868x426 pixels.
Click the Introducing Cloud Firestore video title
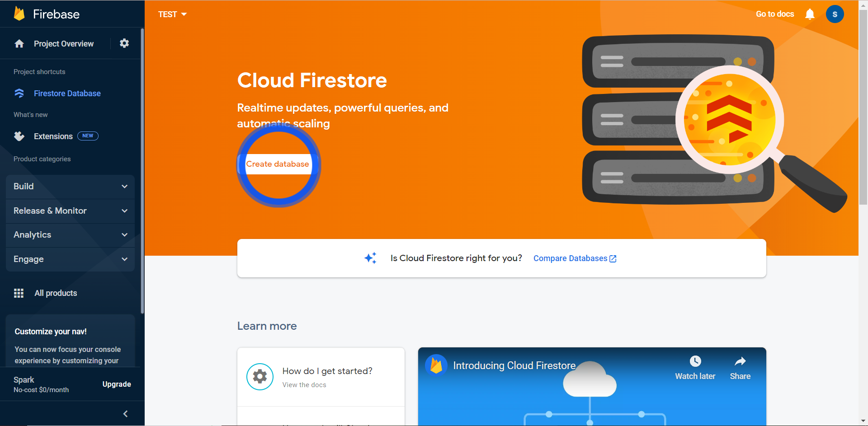pyautogui.click(x=514, y=365)
